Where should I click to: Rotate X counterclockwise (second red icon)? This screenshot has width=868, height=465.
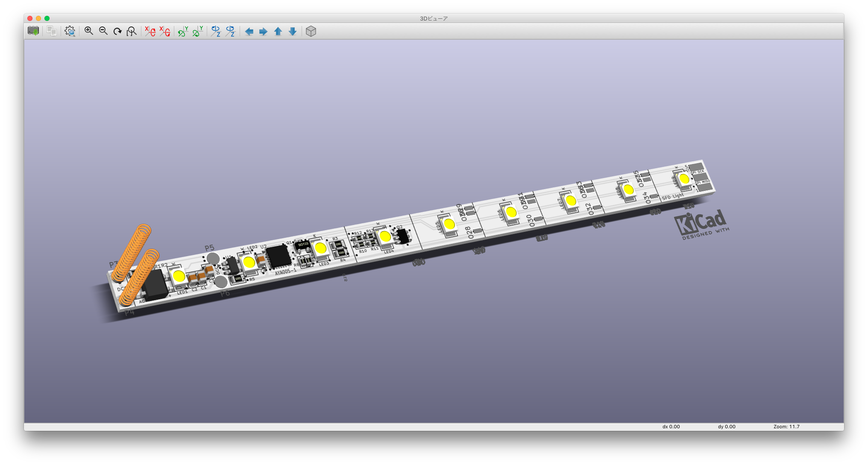pyautogui.click(x=164, y=31)
